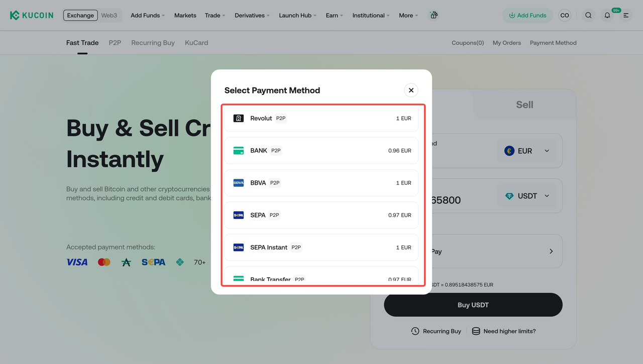Screen dimensions: 643x364
Task: Click the Recurring Buy clock icon
Action: pos(415,331)
